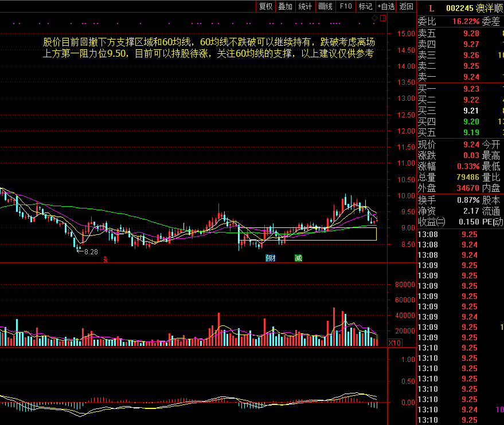Click the 委差 label

pyautogui.click(x=491, y=22)
